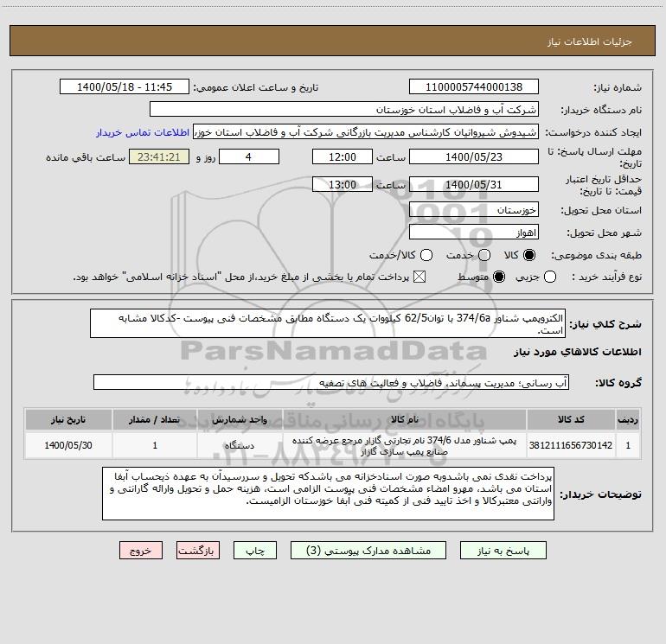Screen dimensions: 666x644
Task: Select the خدمت radio button
Action: [x=484, y=255]
